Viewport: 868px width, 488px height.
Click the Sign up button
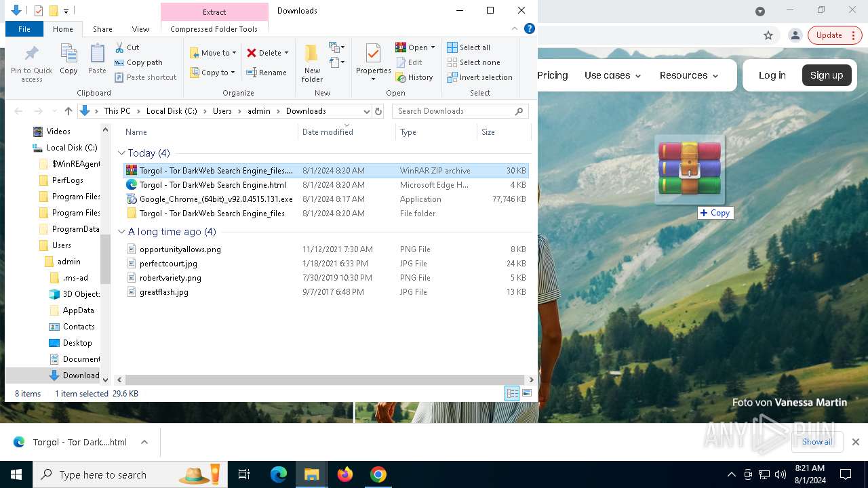tap(827, 75)
